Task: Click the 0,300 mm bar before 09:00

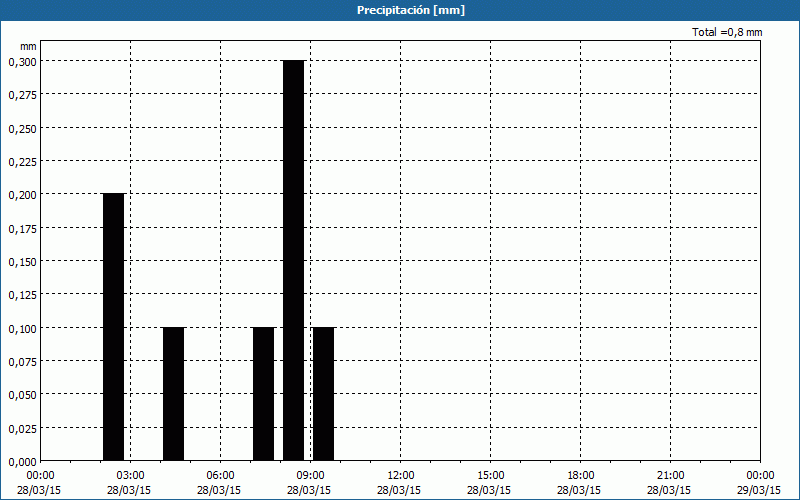Action: click(x=294, y=260)
